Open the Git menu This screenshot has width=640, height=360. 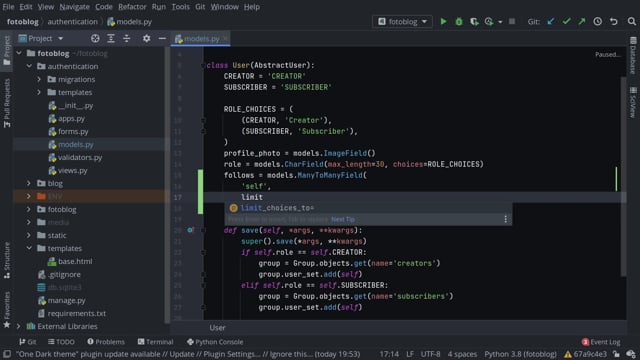pyautogui.click(x=200, y=7)
